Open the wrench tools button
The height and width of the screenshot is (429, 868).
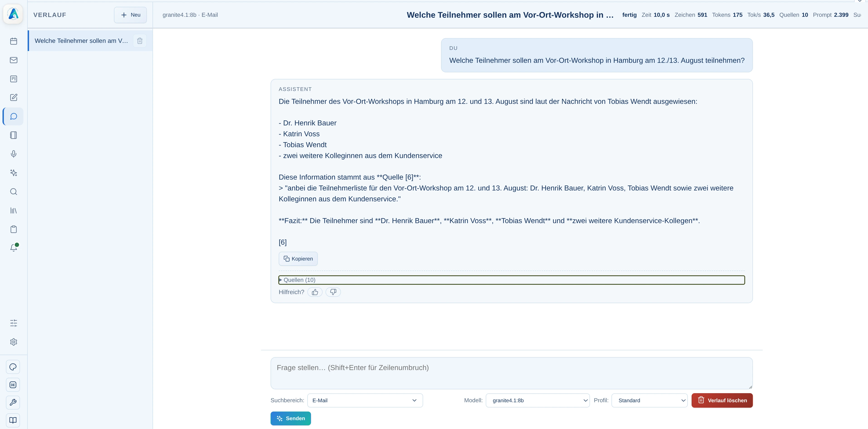[13, 402]
